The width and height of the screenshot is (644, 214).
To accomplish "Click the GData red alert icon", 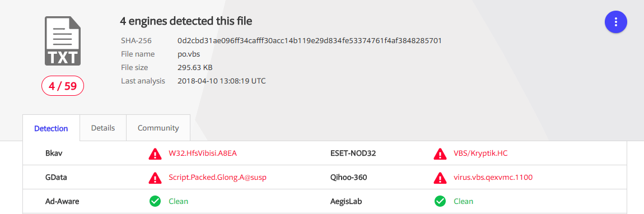I will pyautogui.click(x=155, y=178).
